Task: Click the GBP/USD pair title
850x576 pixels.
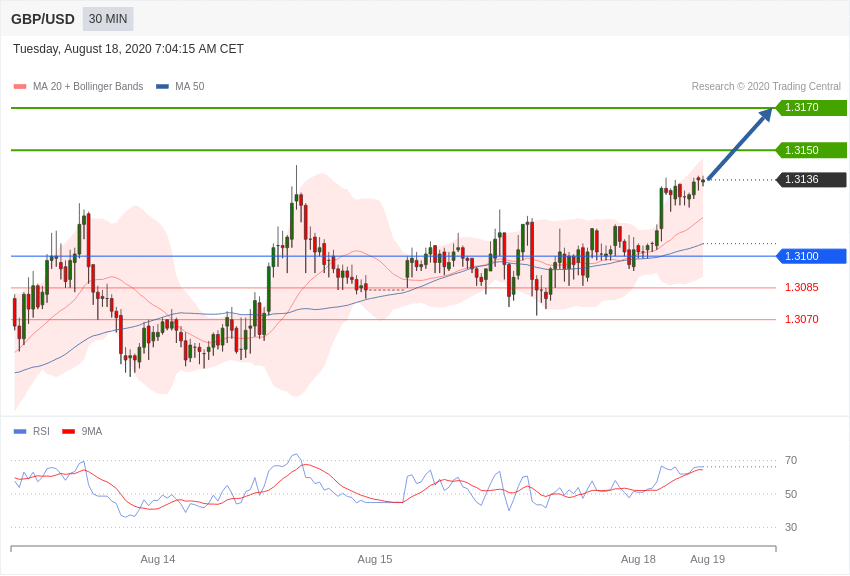Action: tap(43, 19)
